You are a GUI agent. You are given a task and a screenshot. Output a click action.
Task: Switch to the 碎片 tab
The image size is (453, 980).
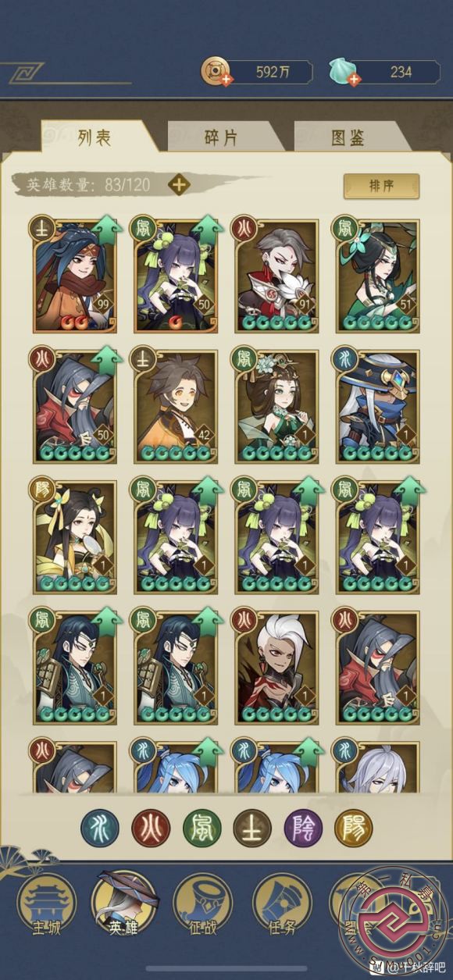[x=220, y=138]
